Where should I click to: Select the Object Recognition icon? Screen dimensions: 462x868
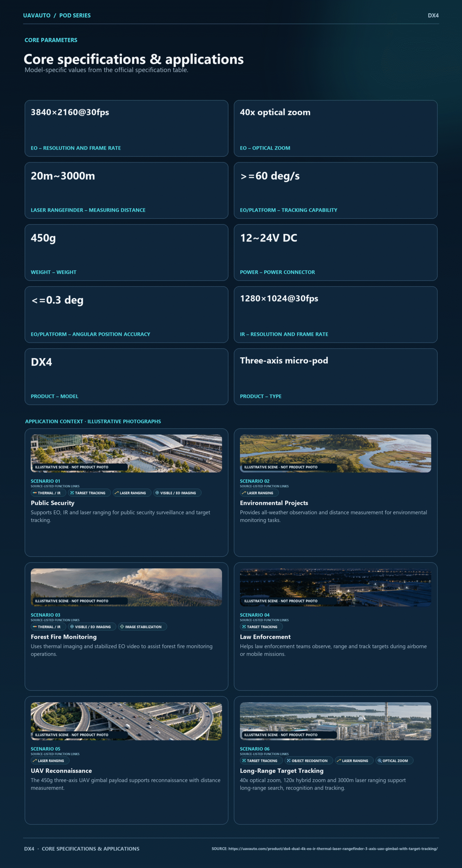pyautogui.click(x=289, y=761)
